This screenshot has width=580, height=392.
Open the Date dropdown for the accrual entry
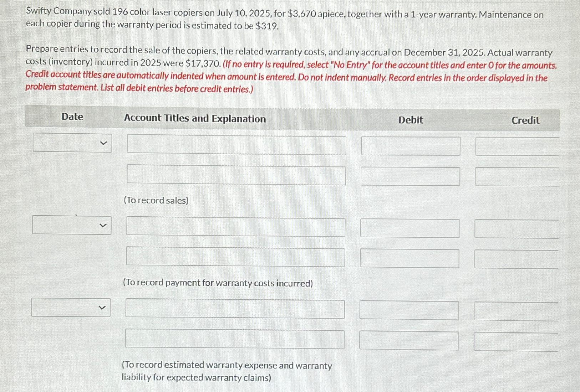tap(70, 308)
